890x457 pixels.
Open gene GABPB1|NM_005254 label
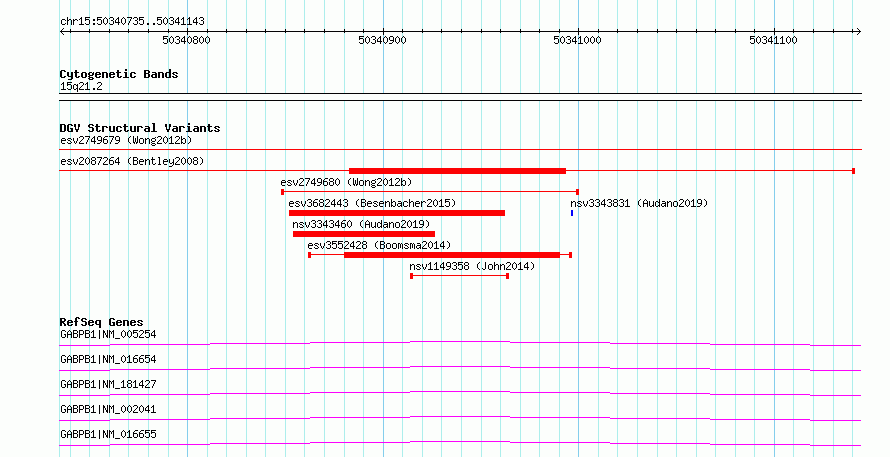(108, 334)
